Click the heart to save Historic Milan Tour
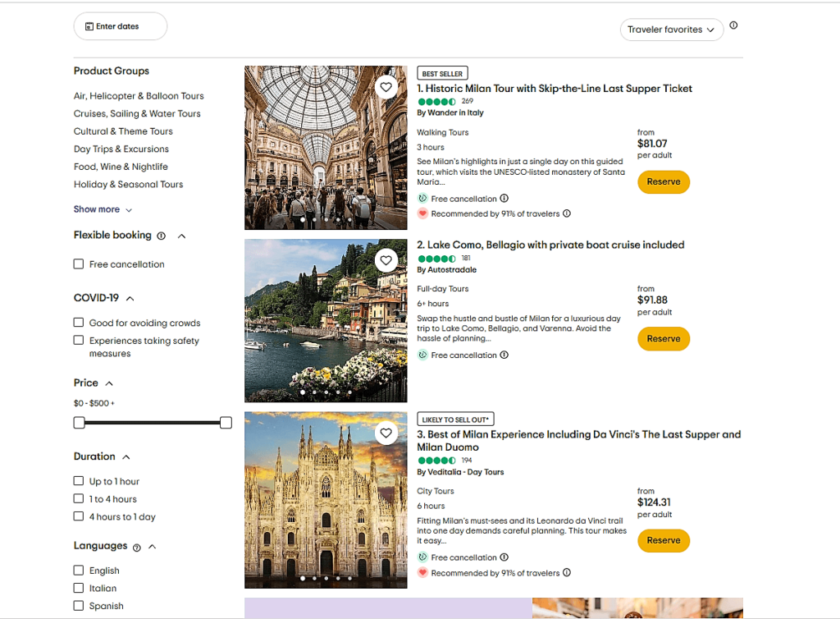 [386, 86]
